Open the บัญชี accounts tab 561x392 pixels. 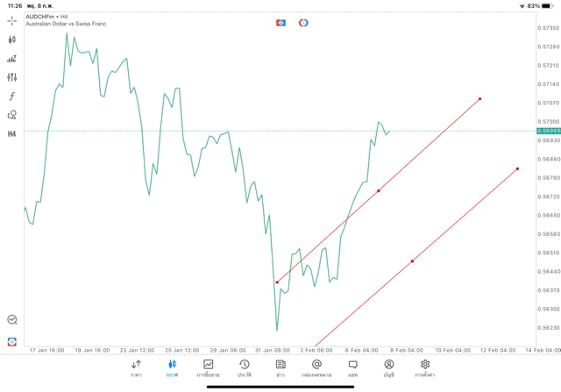(388, 368)
